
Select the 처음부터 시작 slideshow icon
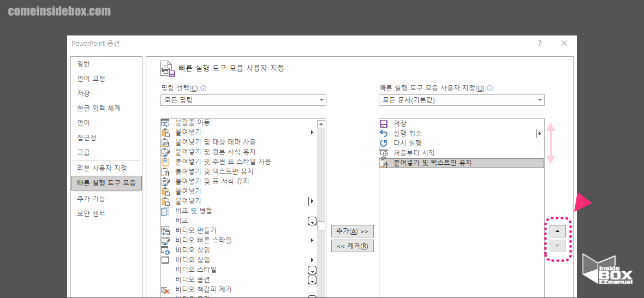384,153
